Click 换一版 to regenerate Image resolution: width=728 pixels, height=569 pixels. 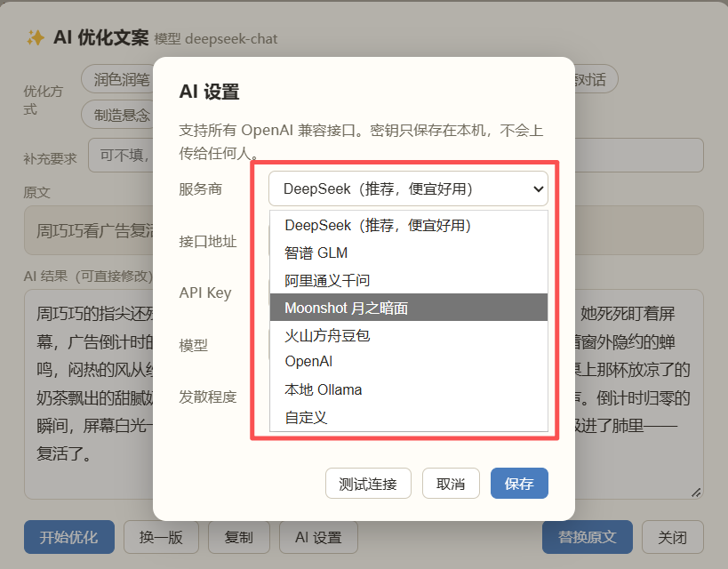pyautogui.click(x=161, y=537)
